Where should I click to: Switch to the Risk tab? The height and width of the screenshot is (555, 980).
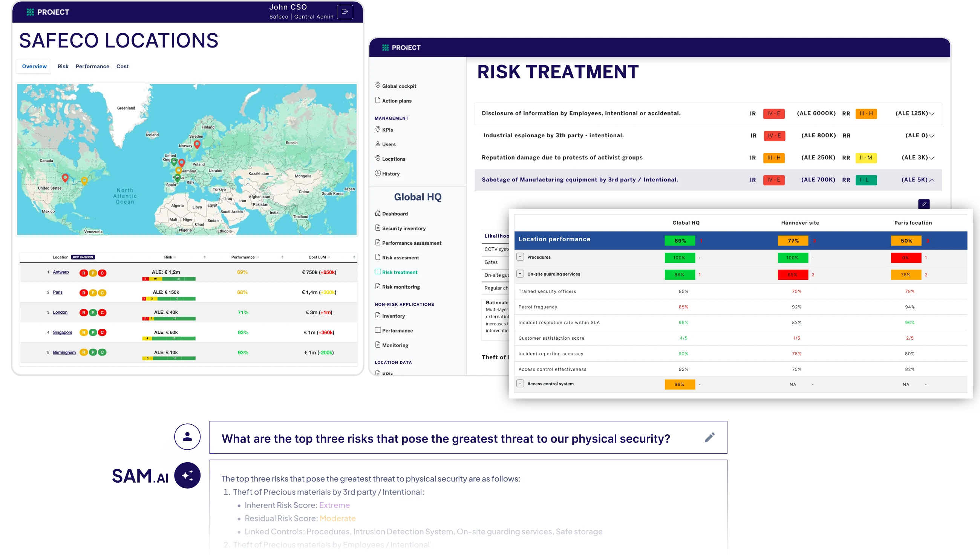[x=63, y=66]
